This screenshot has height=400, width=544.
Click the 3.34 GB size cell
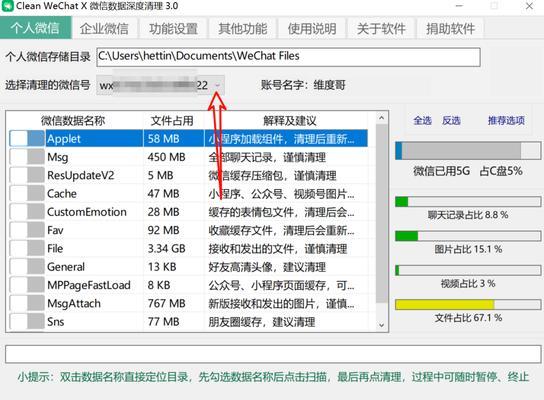[167, 248]
